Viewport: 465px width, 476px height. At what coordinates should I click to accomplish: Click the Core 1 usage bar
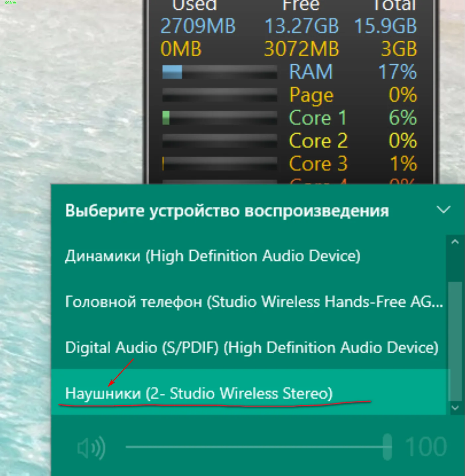click(220, 118)
